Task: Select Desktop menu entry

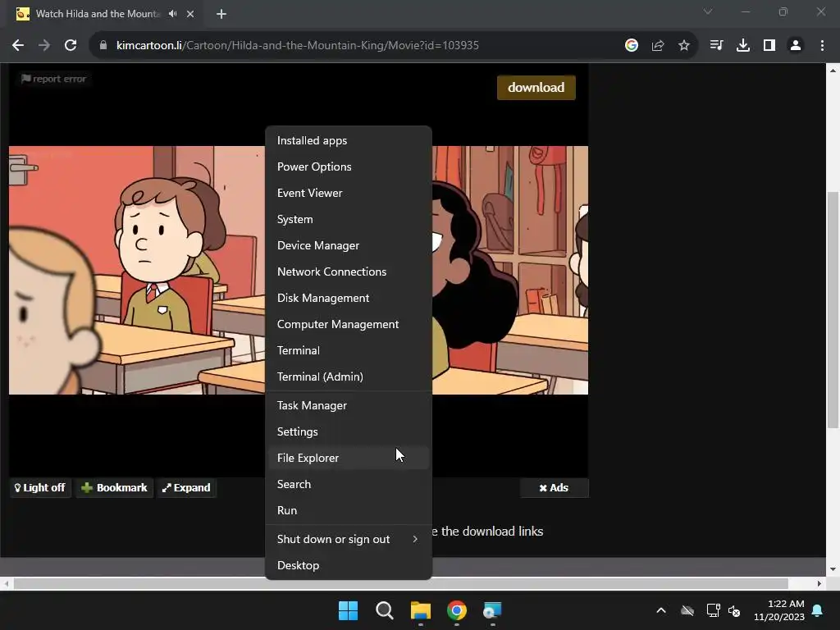Action: point(349,566)
